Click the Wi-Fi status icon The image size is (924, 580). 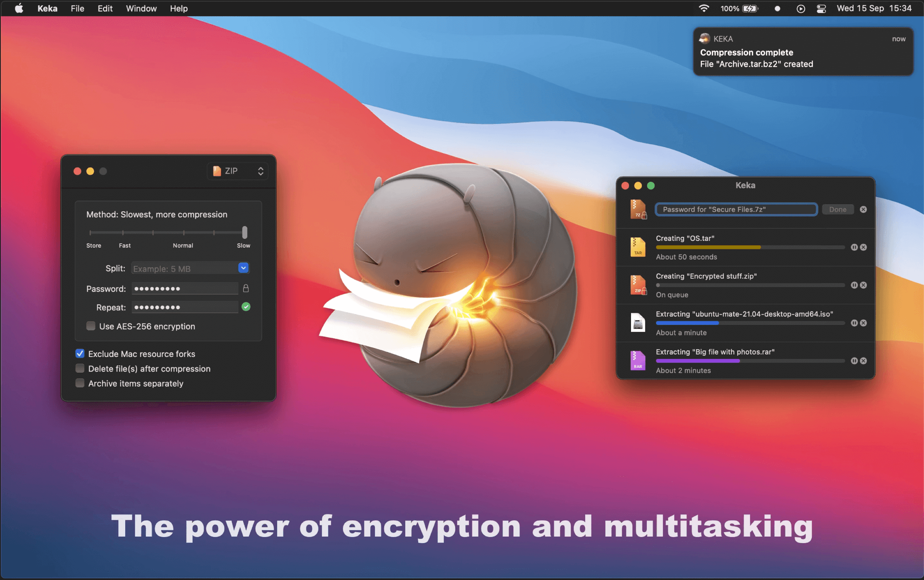tap(704, 8)
